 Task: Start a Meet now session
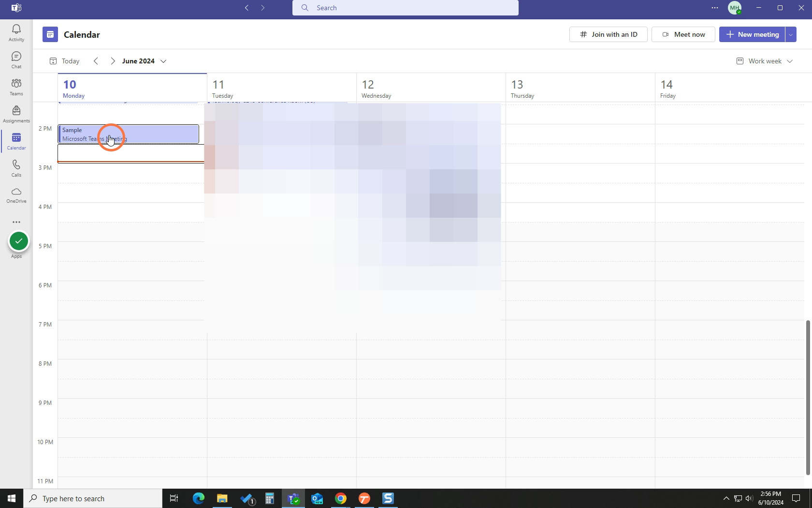click(x=683, y=34)
